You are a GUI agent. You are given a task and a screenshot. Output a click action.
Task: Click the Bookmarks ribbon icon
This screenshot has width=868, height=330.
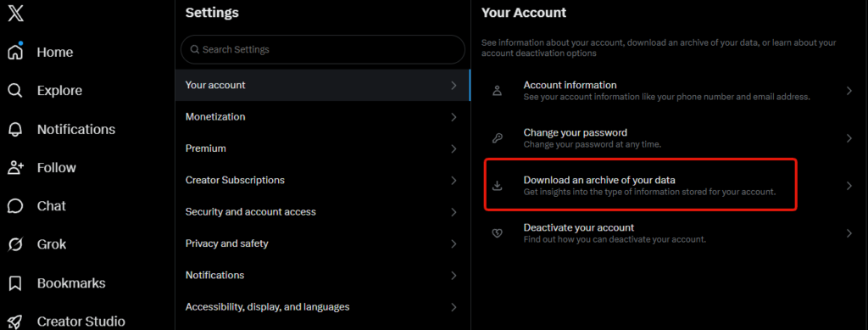click(15, 283)
